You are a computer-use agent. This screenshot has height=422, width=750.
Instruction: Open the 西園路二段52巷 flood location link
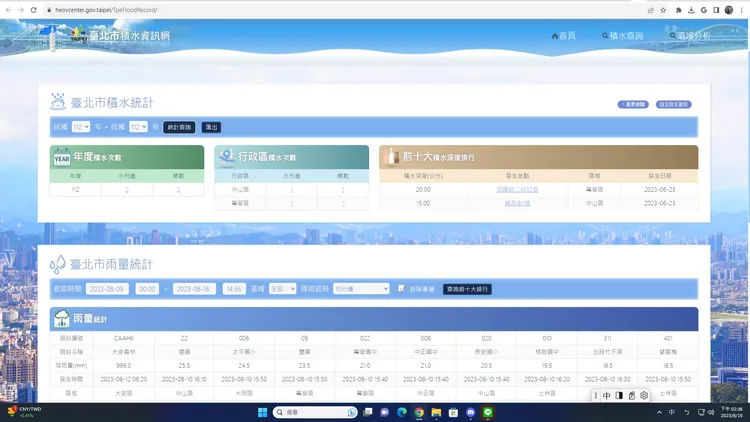[x=517, y=189]
